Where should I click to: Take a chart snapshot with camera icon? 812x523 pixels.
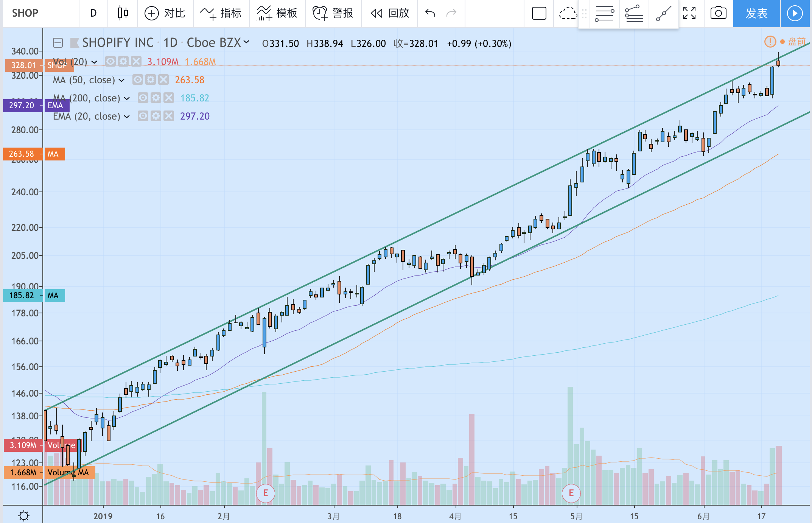pos(718,13)
